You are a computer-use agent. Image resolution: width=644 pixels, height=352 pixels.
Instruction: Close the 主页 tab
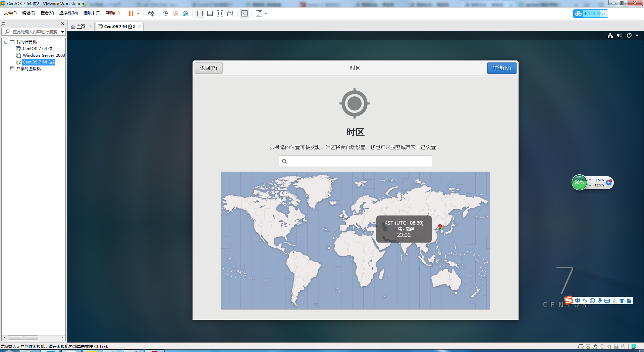(91, 26)
